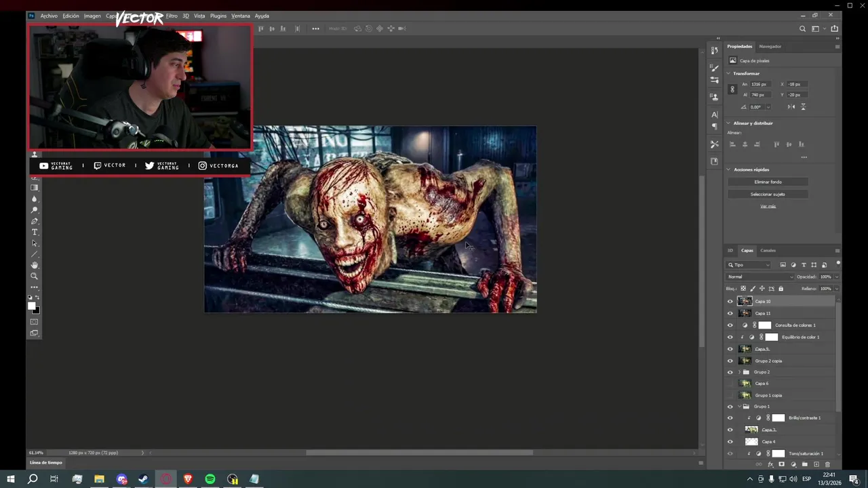Select the Blur tool droplet icon
Viewport: 868px width, 488px height.
[35, 199]
